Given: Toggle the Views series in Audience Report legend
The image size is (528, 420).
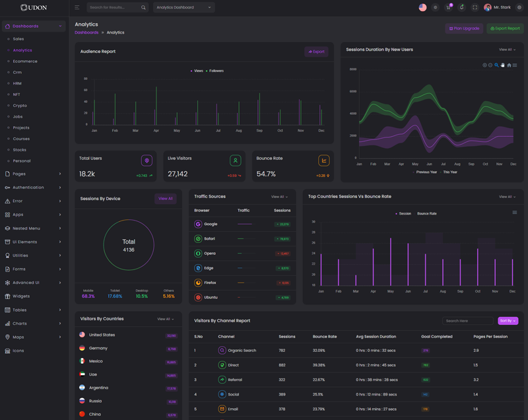Looking at the screenshot, I should pos(197,71).
